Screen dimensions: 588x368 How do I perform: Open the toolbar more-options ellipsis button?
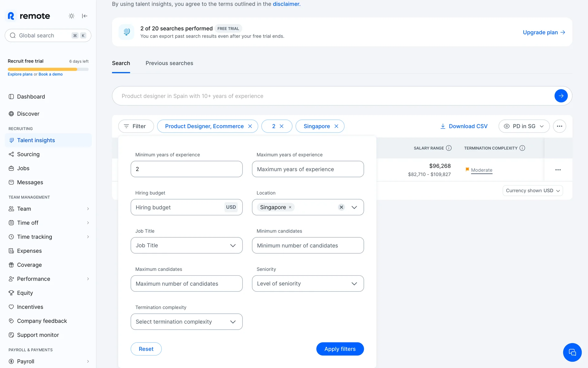(x=559, y=126)
